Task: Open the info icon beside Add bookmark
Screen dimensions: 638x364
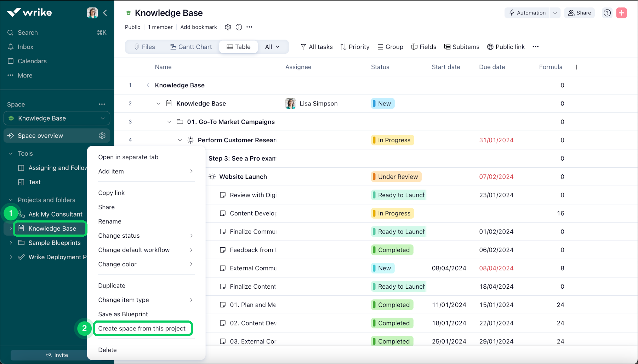Action: [239, 27]
